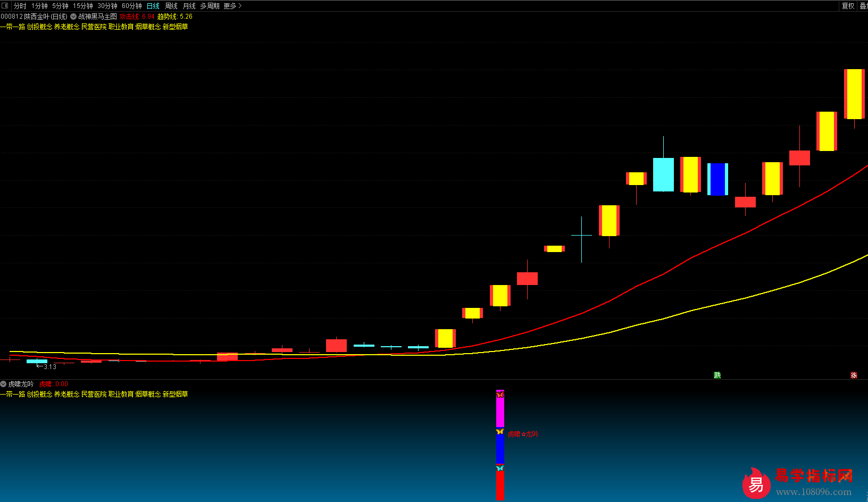The width and height of the screenshot is (868, 502).
Task: Switch to the 月线 monthly chart tab
Action: point(189,6)
